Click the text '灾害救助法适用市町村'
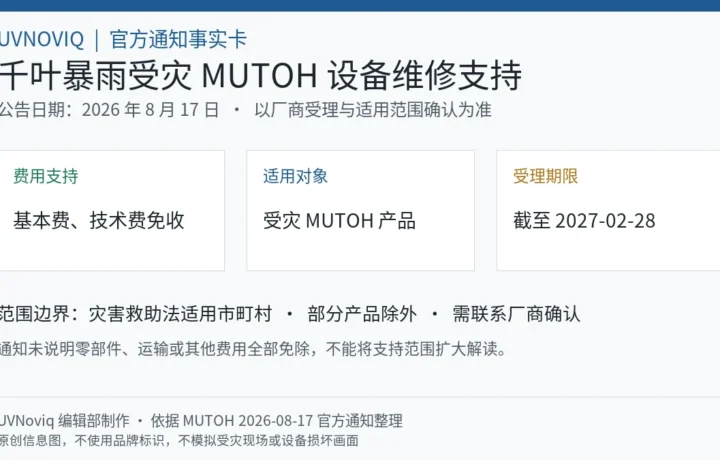This screenshot has width=720, height=460. 180,314
